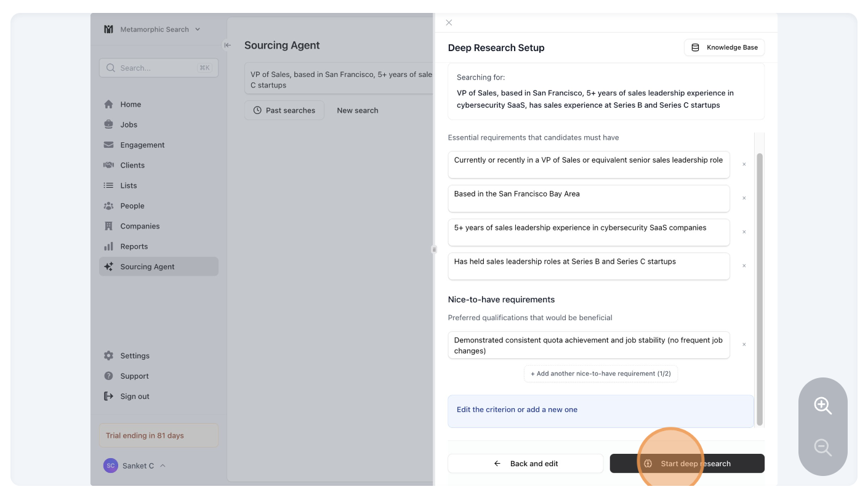Remove the Series B and C requirement
This screenshot has height=500, width=868.
pos(744,266)
